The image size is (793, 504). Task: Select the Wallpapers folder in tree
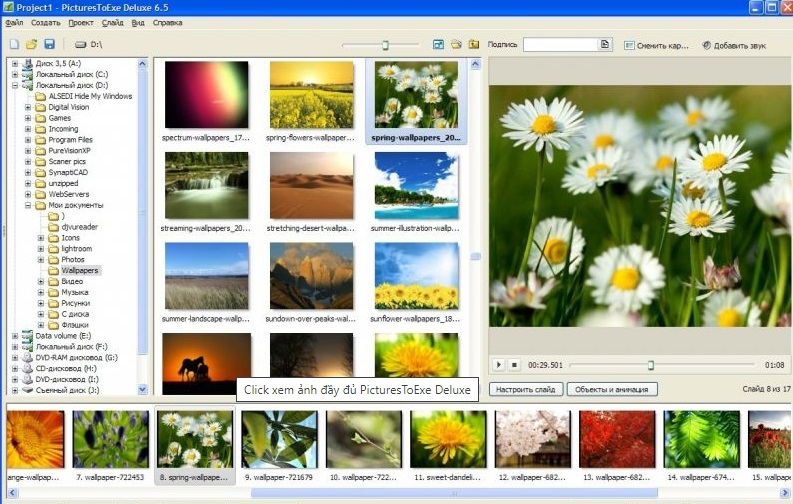(x=80, y=270)
